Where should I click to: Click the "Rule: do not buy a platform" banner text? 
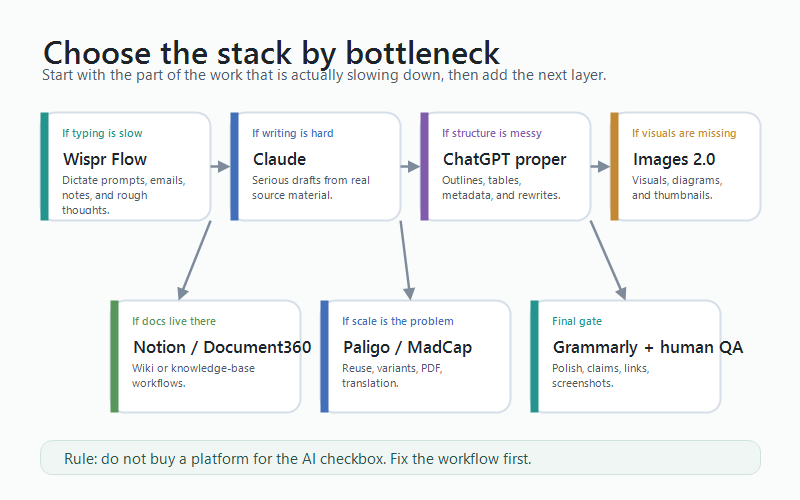click(297, 459)
